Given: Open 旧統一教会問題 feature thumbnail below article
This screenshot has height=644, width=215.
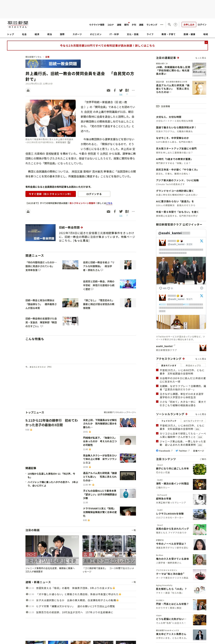Looking at the screenshot, I should 41,233.
